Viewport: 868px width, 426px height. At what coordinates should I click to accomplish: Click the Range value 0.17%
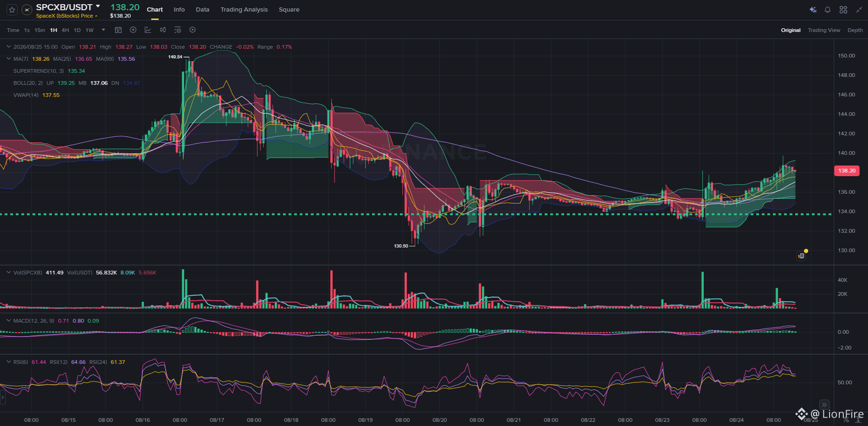point(284,47)
